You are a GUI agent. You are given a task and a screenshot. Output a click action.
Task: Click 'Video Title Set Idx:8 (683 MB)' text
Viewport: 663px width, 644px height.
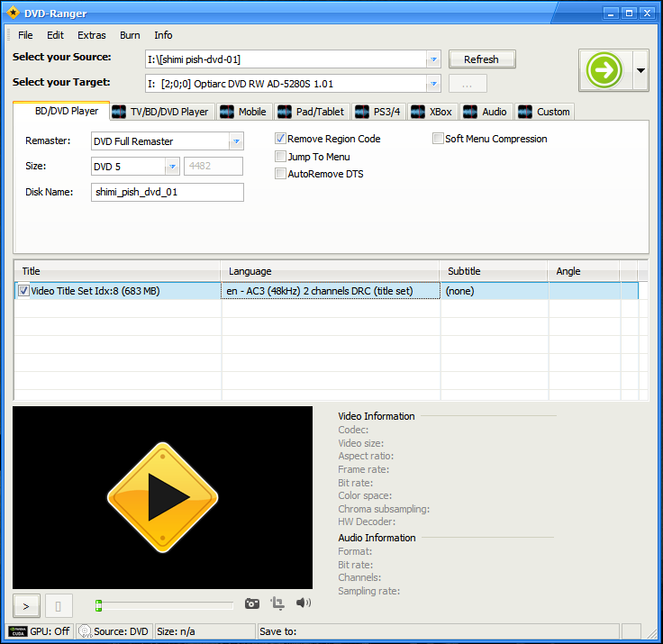click(95, 291)
